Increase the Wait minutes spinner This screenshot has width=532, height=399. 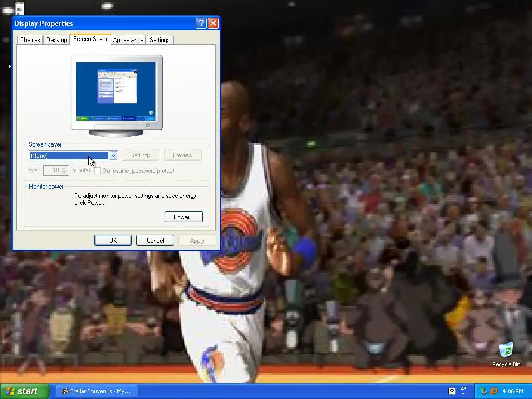click(x=64, y=168)
